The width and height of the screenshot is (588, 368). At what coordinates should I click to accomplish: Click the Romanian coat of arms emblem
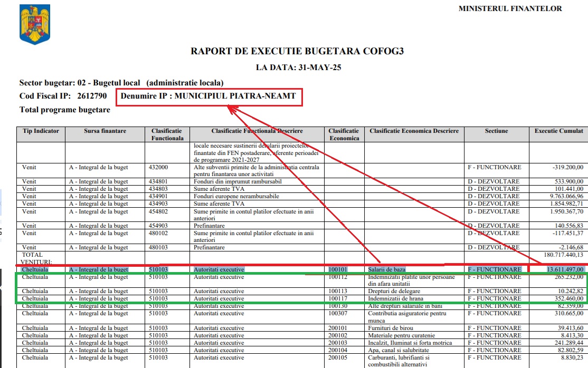(35, 25)
